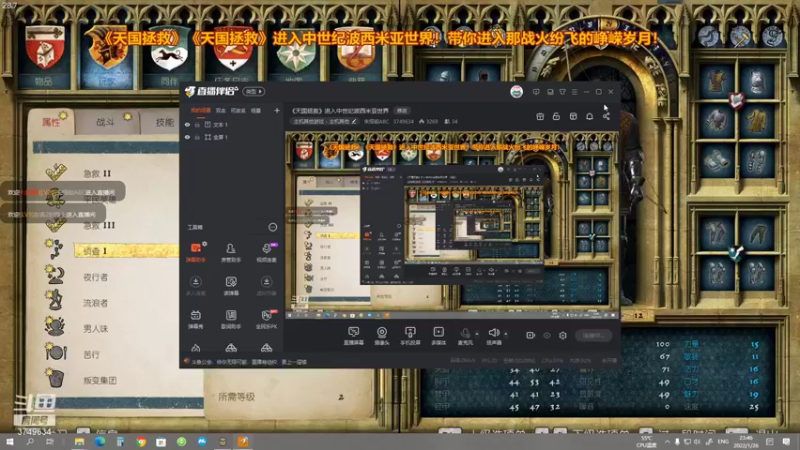Switch to 我的场景 scene tab

pyautogui.click(x=201, y=110)
